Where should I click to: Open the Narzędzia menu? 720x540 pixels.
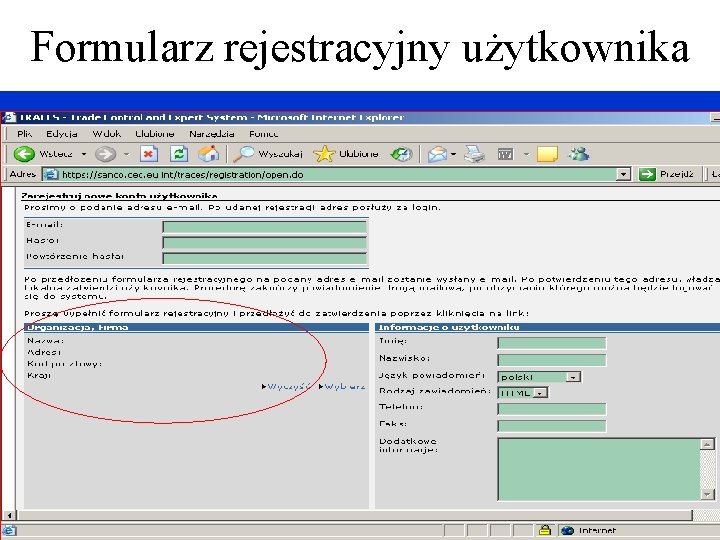tap(212, 134)
